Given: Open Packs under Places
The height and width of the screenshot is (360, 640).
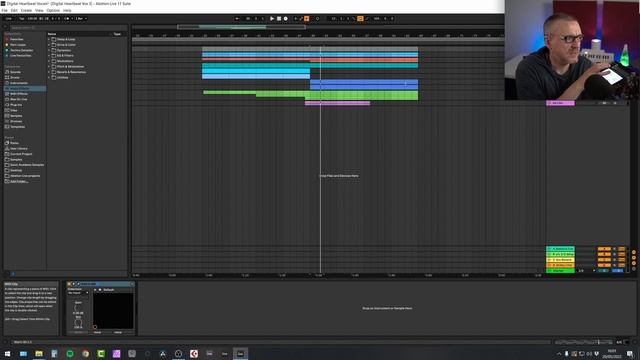Looking at the screenshot, I should pos(14,143).
